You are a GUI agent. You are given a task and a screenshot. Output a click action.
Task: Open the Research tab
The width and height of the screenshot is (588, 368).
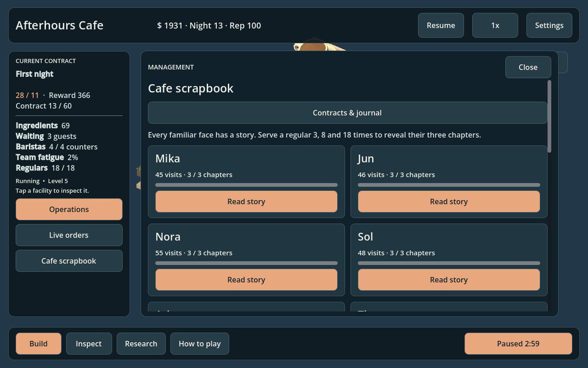coord(141,343)
